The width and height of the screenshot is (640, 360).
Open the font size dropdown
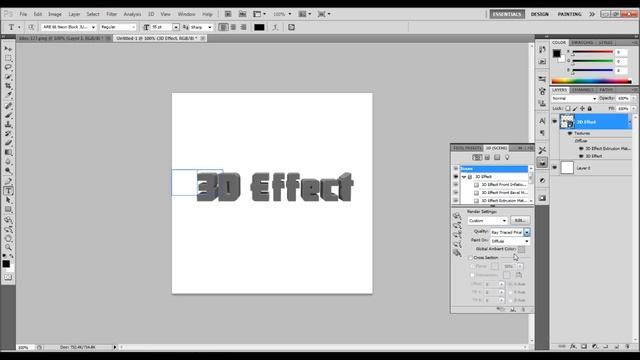pyautogui.click(x=176, y=27)
